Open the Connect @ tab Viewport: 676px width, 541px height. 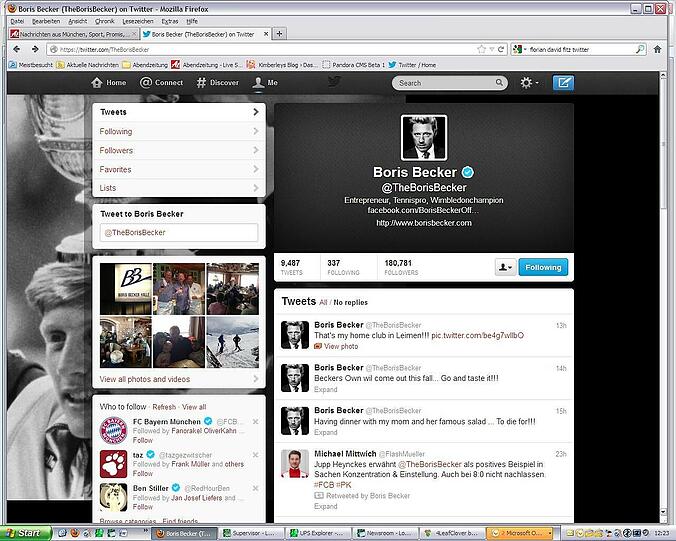point(161,82)
